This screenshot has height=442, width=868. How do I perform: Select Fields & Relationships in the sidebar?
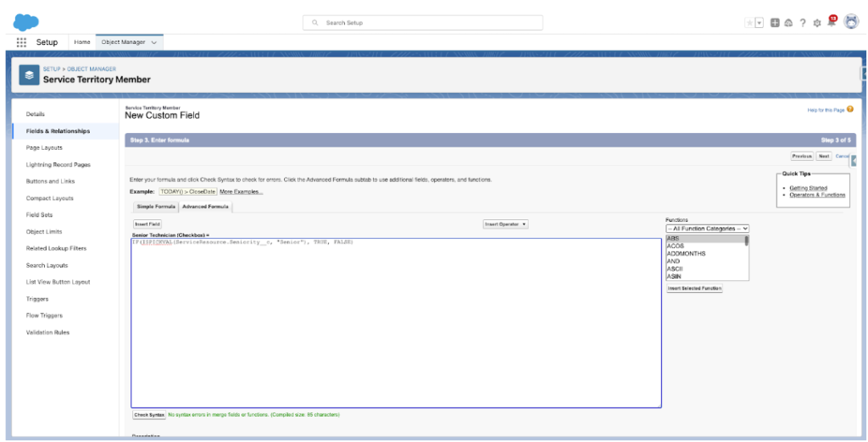click(x=58, y=131)
